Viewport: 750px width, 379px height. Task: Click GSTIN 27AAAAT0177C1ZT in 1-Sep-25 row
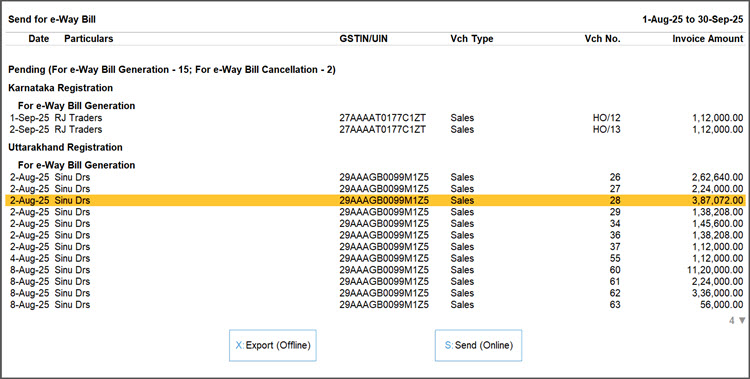[383, 118]
